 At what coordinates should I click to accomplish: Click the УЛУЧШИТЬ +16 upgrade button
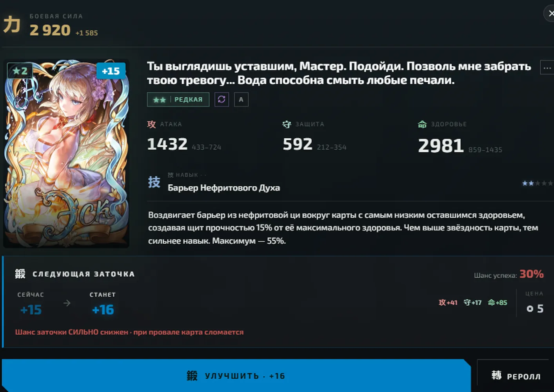[236, 376]
